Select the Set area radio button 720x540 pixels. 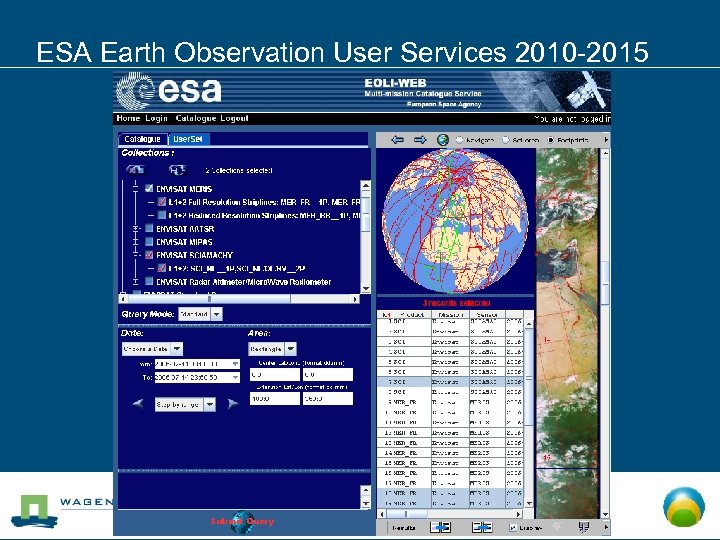click(506, 140)
